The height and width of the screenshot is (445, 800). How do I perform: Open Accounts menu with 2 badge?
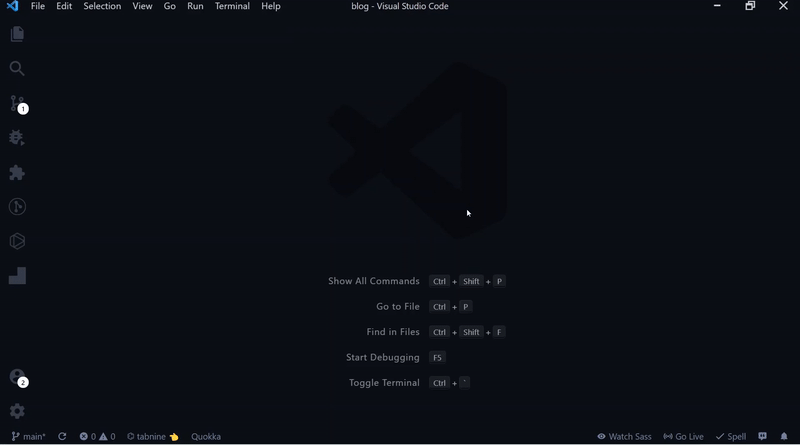point(18,378)
